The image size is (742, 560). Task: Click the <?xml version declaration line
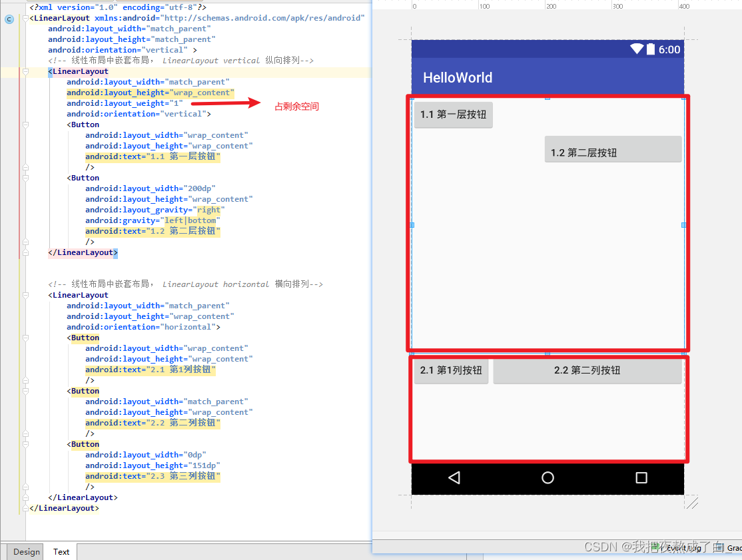[117, 7]
